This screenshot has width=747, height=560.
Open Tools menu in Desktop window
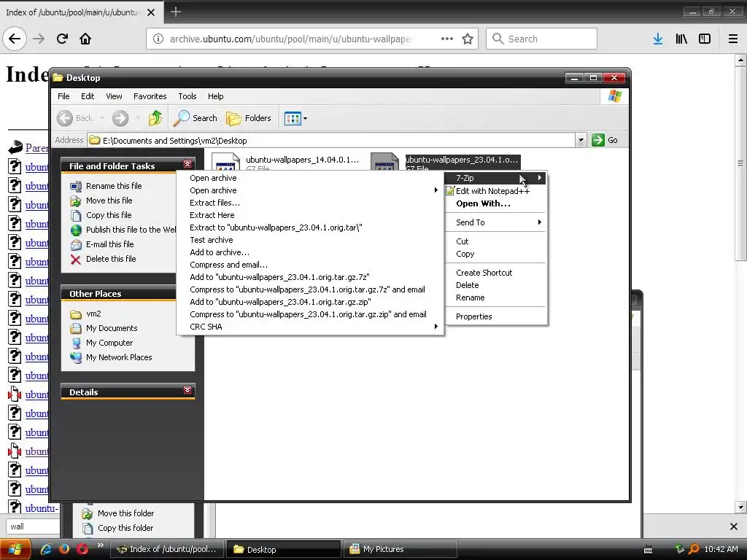[x=187, y=96]
